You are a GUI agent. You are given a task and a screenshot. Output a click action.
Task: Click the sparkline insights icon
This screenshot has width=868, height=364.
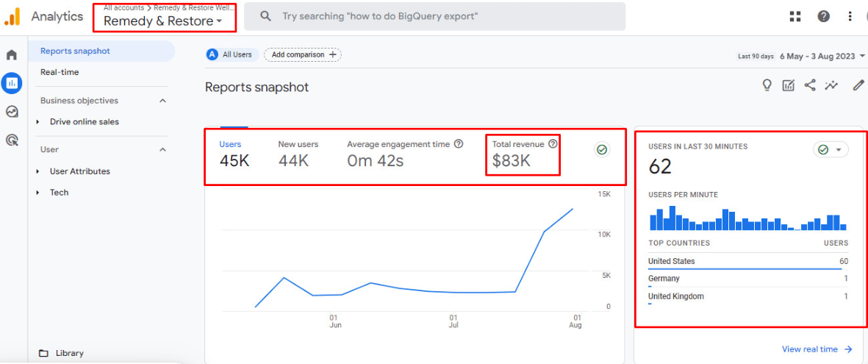click(x=831, y=85)
